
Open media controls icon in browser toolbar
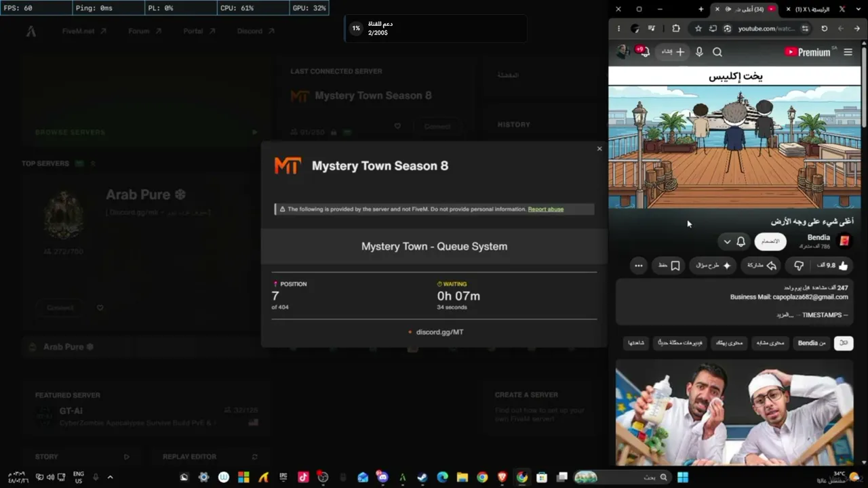[x=652, y=28]
